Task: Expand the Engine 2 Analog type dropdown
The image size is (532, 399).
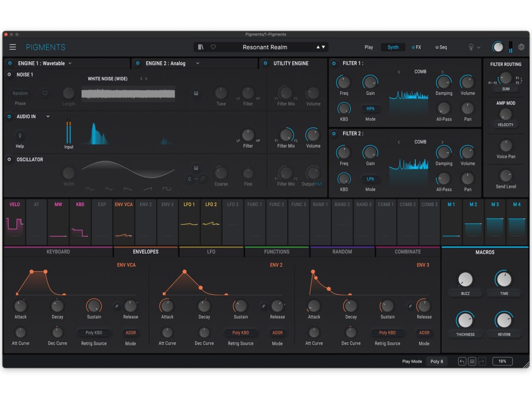Action: 197,63
